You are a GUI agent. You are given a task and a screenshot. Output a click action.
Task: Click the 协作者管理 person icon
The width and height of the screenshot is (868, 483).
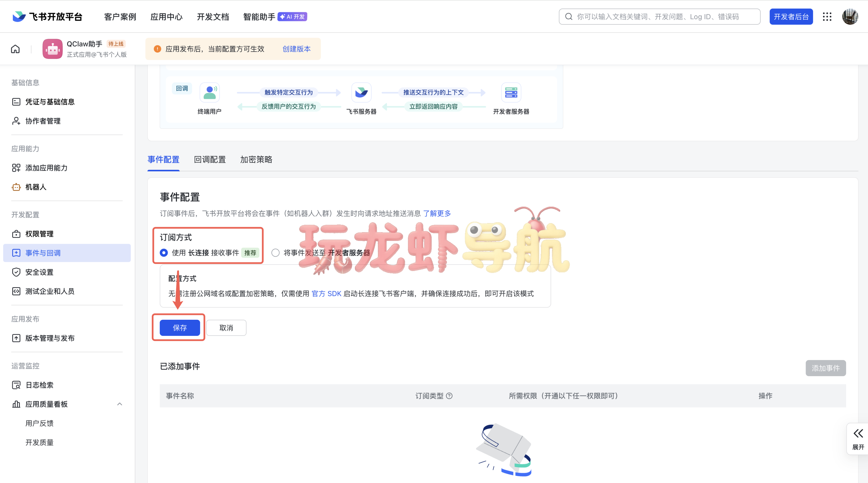(x=16, y=121)
